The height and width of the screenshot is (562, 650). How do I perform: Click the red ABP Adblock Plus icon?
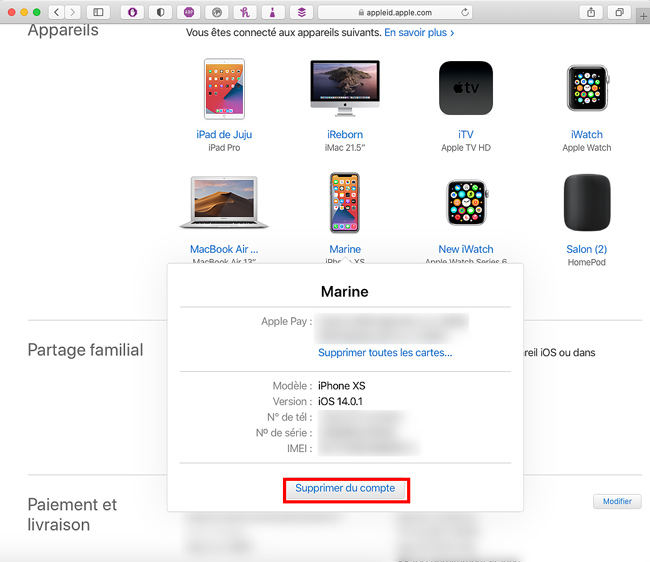click(189, 12)
